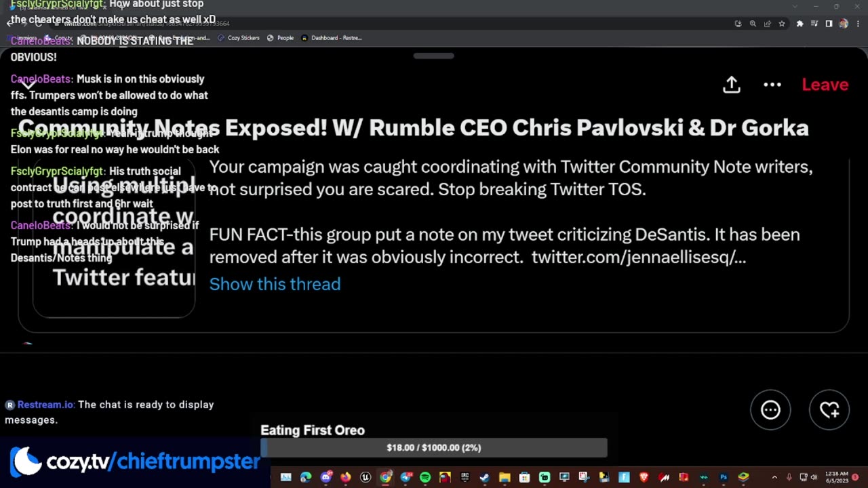
Task: Open the Show this thread link
Action: coord(275,284)
